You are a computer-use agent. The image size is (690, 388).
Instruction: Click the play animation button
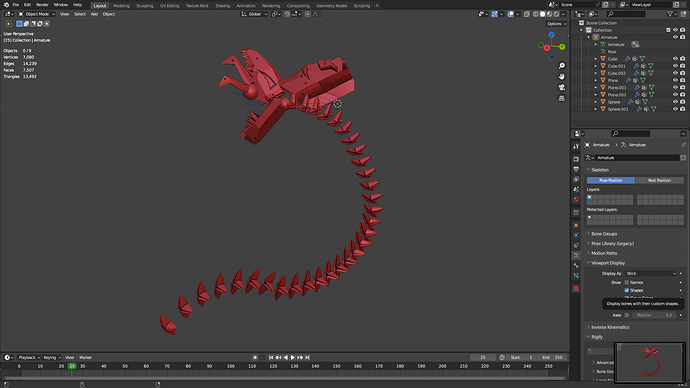click(x=293, y=358)
